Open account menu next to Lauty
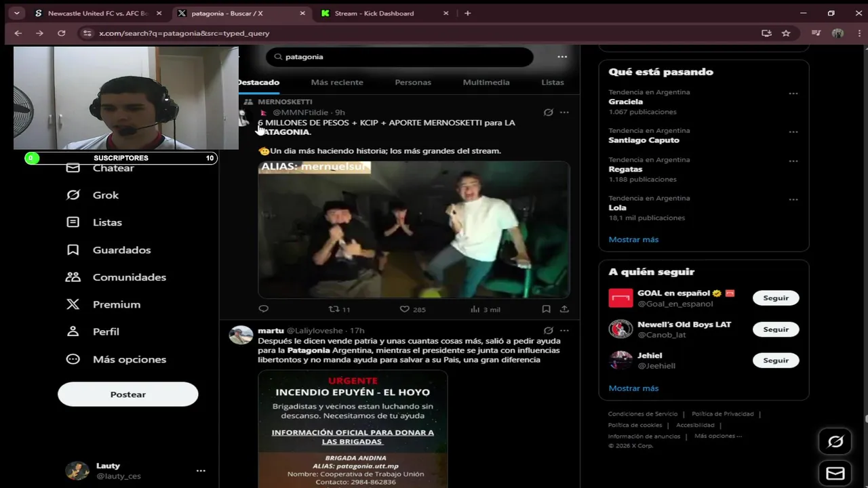Screen dimensions: 868x488 coord(201,470)
